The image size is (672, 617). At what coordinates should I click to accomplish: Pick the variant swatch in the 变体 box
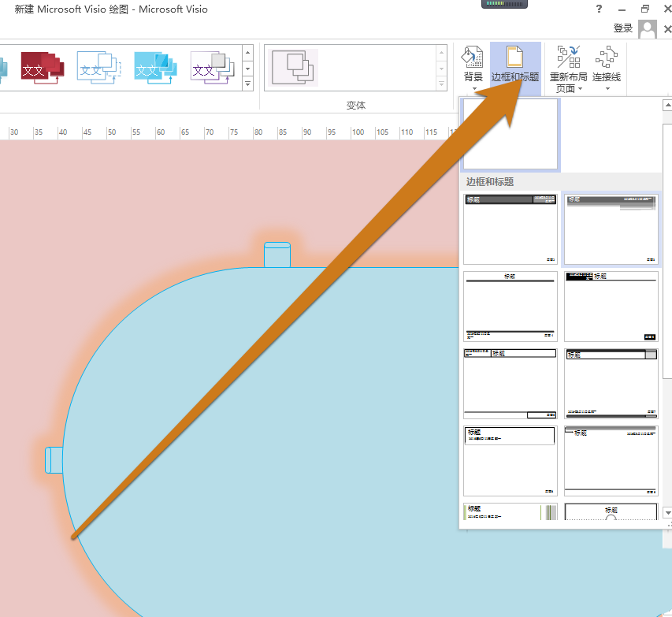(292, 67)
